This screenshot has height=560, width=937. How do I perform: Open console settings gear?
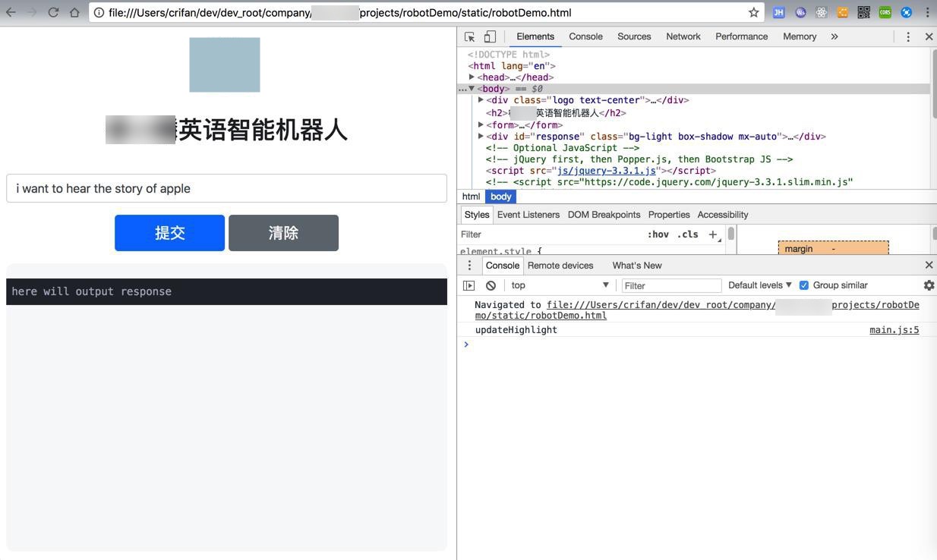(929, 285)
